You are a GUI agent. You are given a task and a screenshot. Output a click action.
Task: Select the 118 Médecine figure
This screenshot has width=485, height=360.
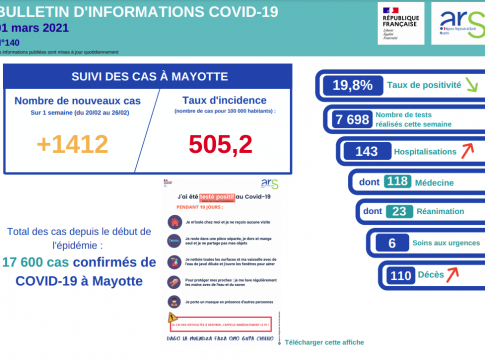pos(397,181)
